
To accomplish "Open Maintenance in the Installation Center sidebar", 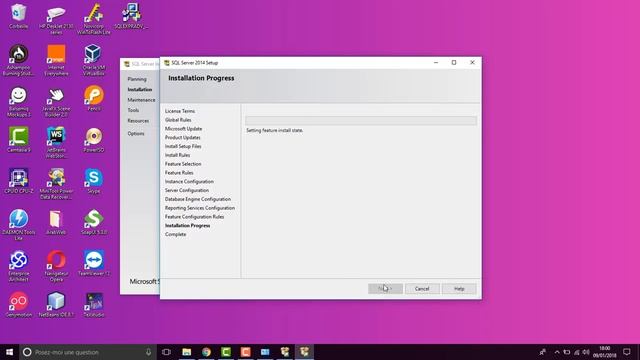I will [x=141, y=100].
